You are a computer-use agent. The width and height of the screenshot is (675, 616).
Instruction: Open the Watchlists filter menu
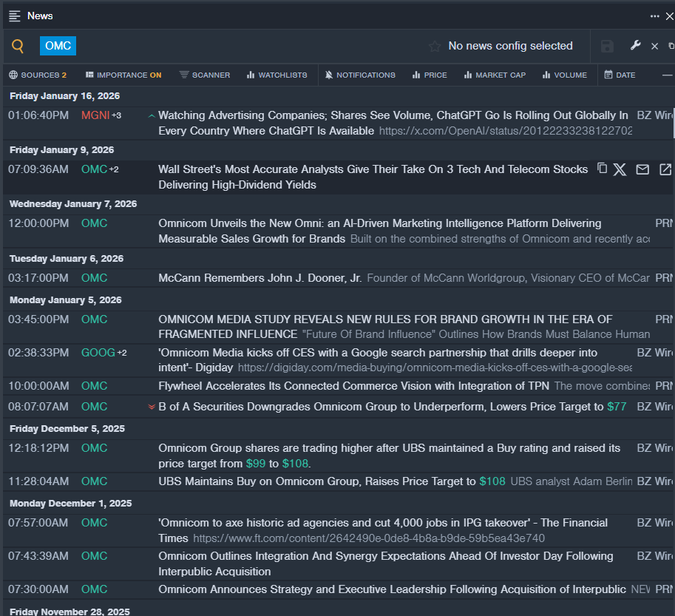(277, 75)
